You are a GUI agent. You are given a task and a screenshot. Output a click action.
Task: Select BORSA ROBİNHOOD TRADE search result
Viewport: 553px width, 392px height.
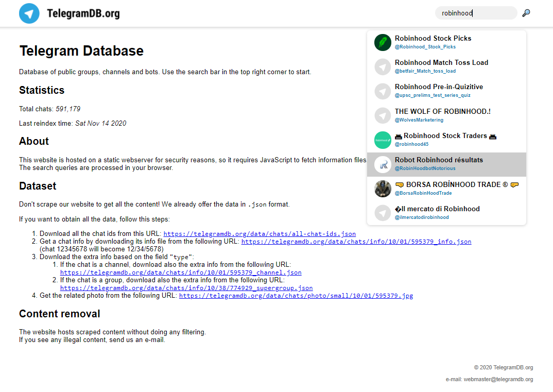[x=446, y=189]
